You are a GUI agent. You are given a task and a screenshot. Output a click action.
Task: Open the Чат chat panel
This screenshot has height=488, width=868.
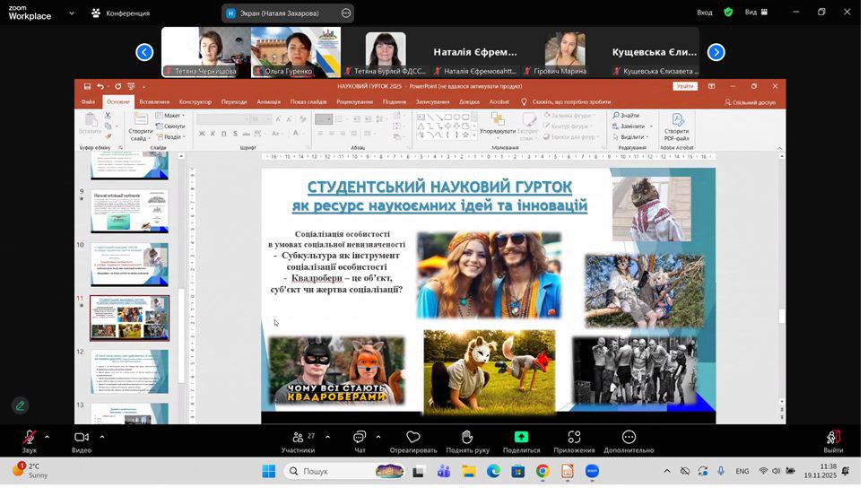(360, 438)
